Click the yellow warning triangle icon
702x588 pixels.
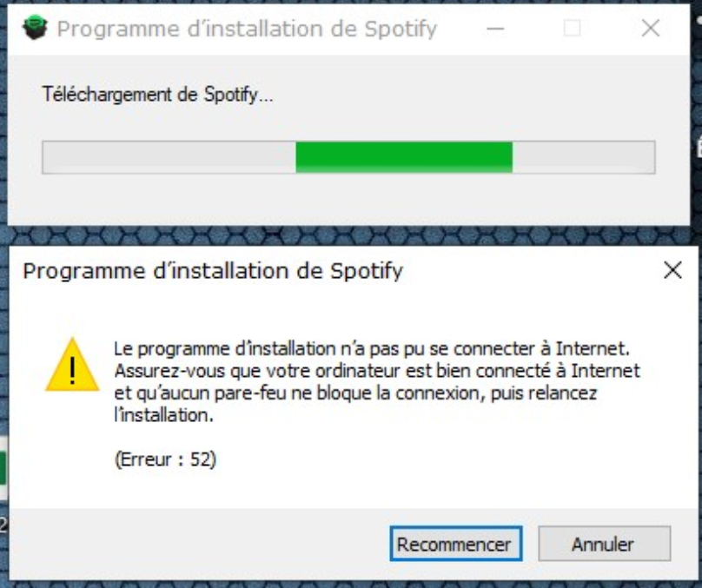tap(72, 365)
